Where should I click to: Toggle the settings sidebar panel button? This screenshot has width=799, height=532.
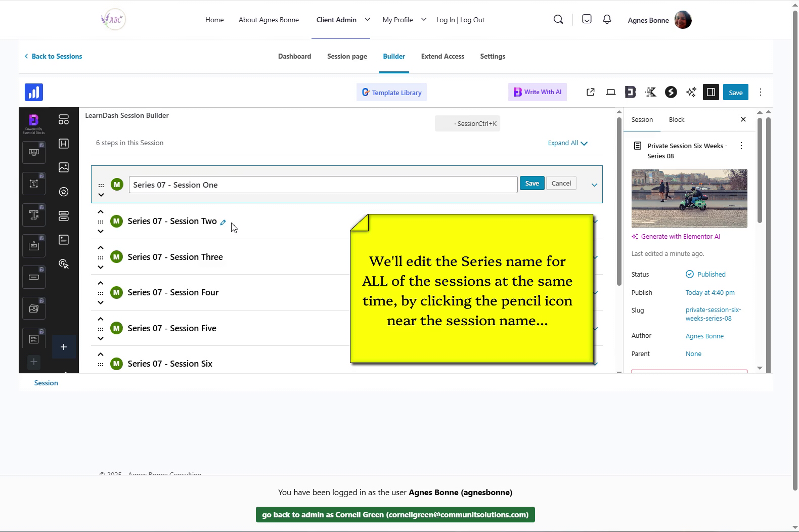(711, 92)
